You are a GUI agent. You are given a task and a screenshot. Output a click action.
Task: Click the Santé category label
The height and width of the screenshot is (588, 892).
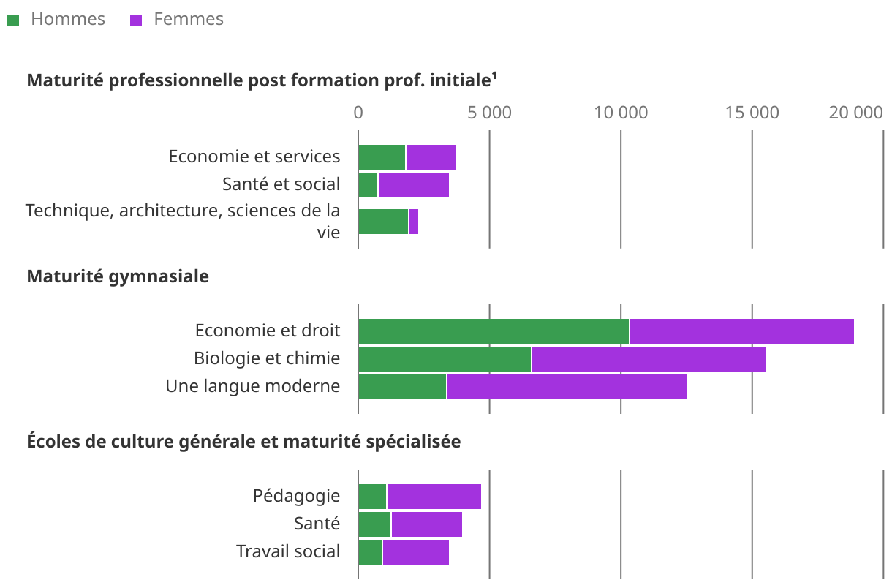(317, 524)
